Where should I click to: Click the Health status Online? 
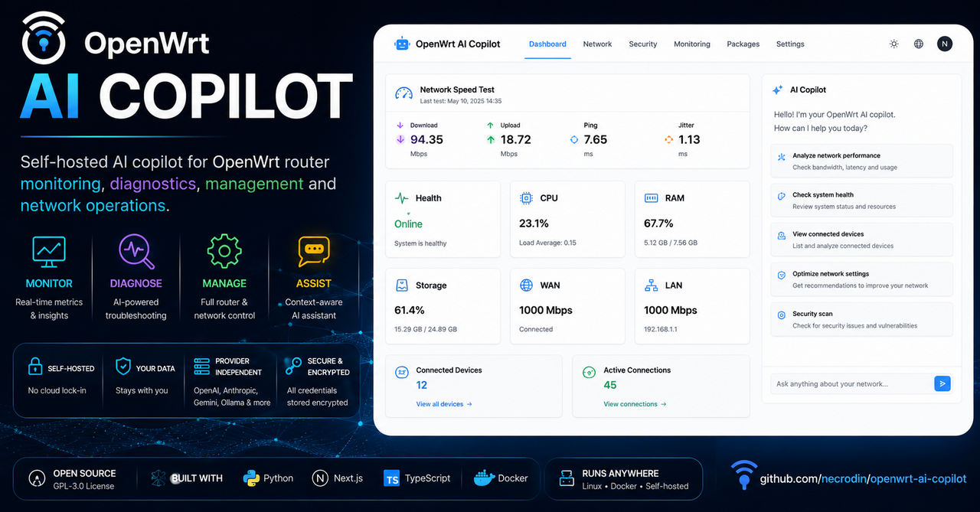tap(408, 224)
